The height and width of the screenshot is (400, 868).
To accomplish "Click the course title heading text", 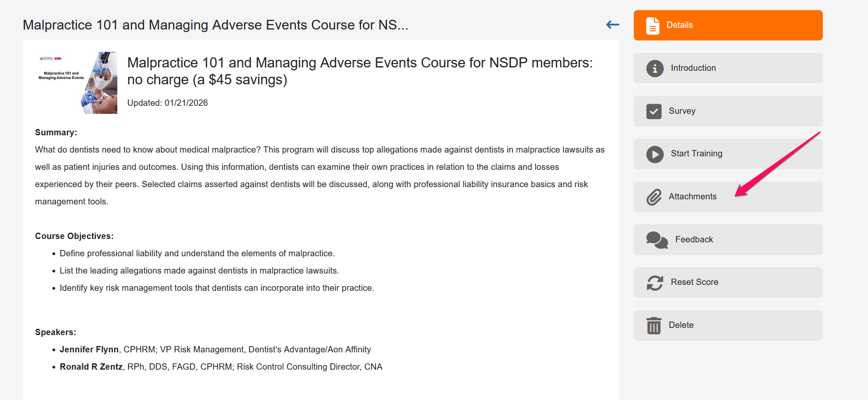I will point(360,71).
